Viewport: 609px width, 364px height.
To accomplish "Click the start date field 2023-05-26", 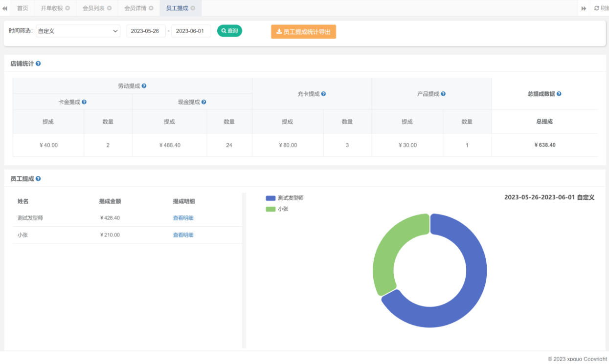I will click(146, 31).
